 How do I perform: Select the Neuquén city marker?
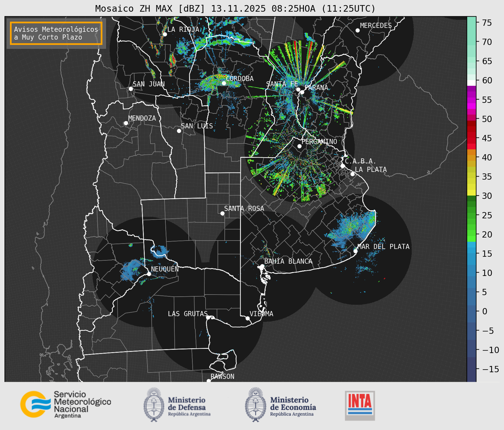pos(149,274)
